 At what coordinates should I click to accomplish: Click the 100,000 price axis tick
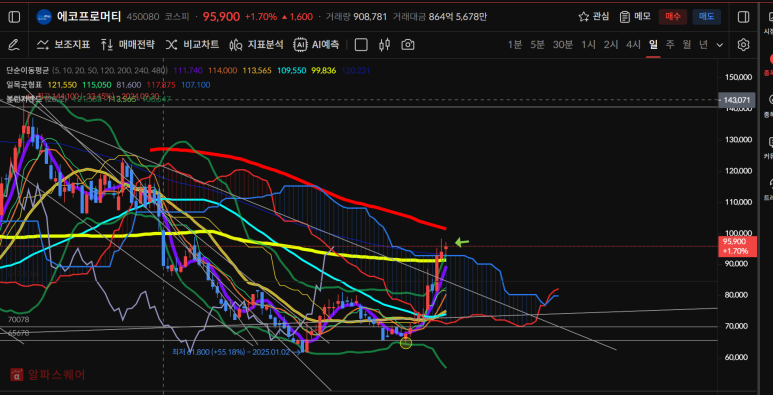click(738, 233)
